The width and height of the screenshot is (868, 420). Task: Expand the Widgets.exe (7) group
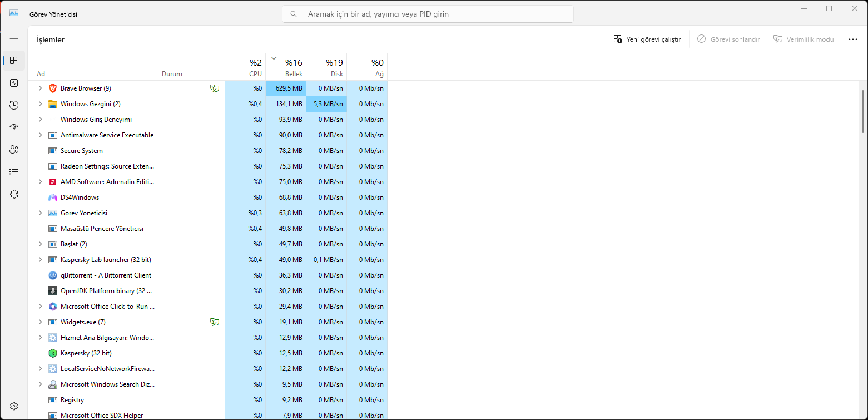tap(40, 322)
